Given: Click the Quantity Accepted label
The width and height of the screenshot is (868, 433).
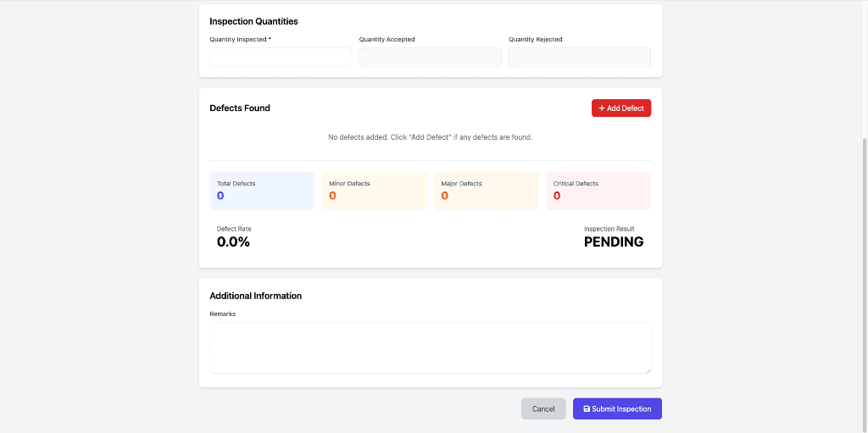Looking at the screenshot, I should pos(387,39).
